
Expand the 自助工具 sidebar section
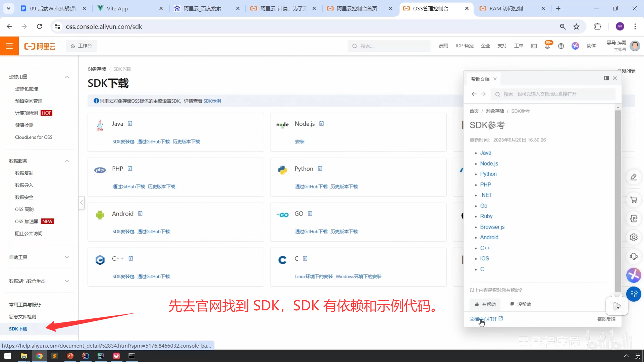coord(67,257)
